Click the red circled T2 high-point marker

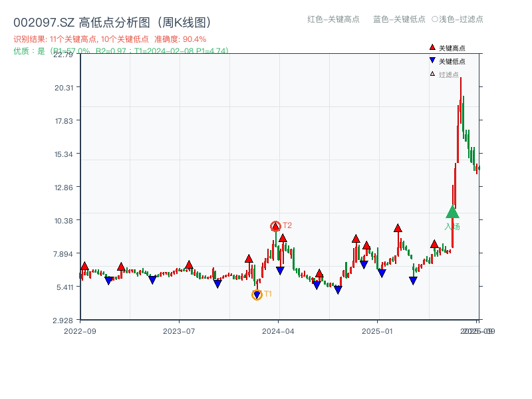click(x=275, y=226)
